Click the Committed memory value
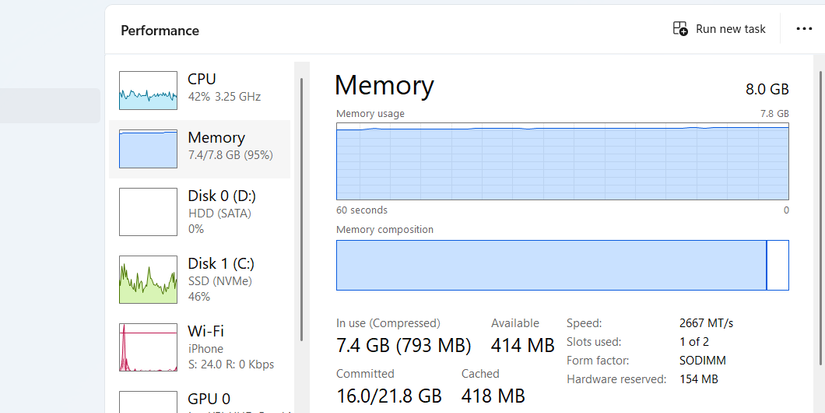 pos(389,396)
